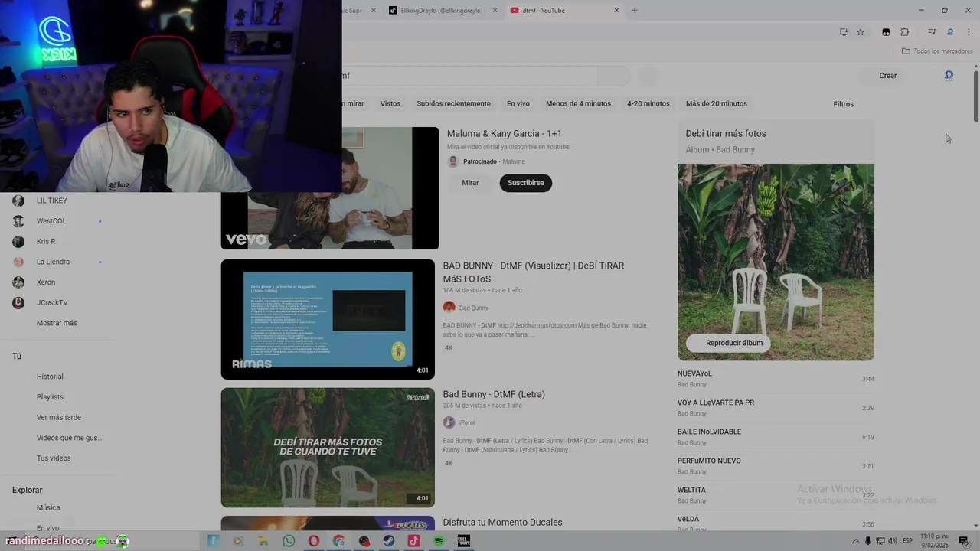Switch to the ElkingDraylo TikTok tab
This screenshot has height=551, width=980.
pyautogui.click(x=443, y=11)
